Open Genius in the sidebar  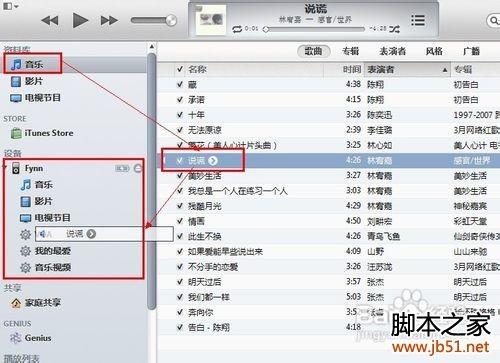pyautogui.click(x=31, y=338)
